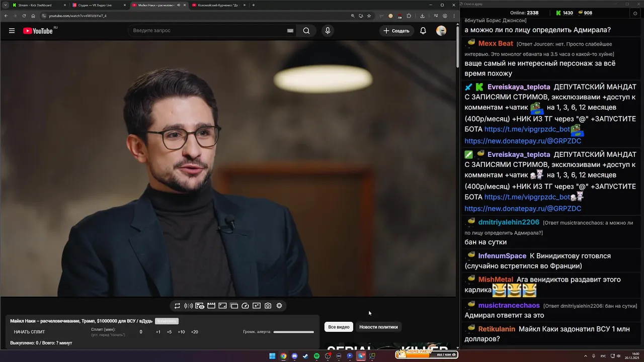Click the fullscreen expand frame icon
The width and height of the screenshot is (644, 362).
[222, 306]
